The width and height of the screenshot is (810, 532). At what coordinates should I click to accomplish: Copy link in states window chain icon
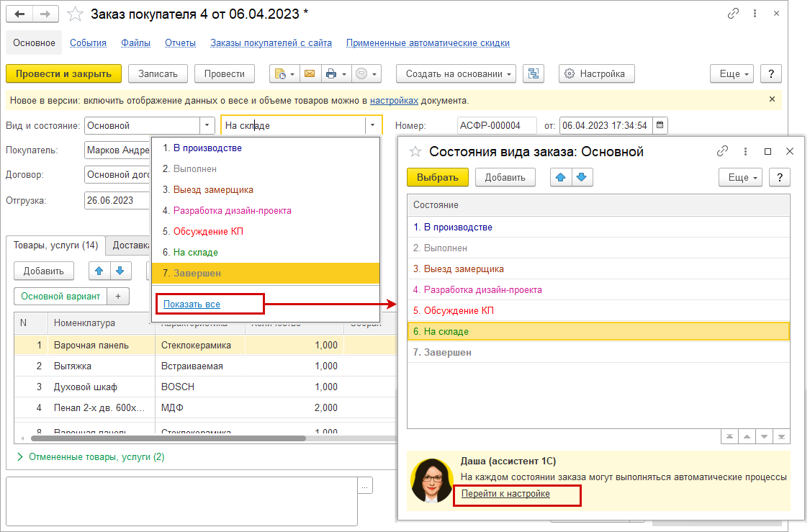coord(722,151)
